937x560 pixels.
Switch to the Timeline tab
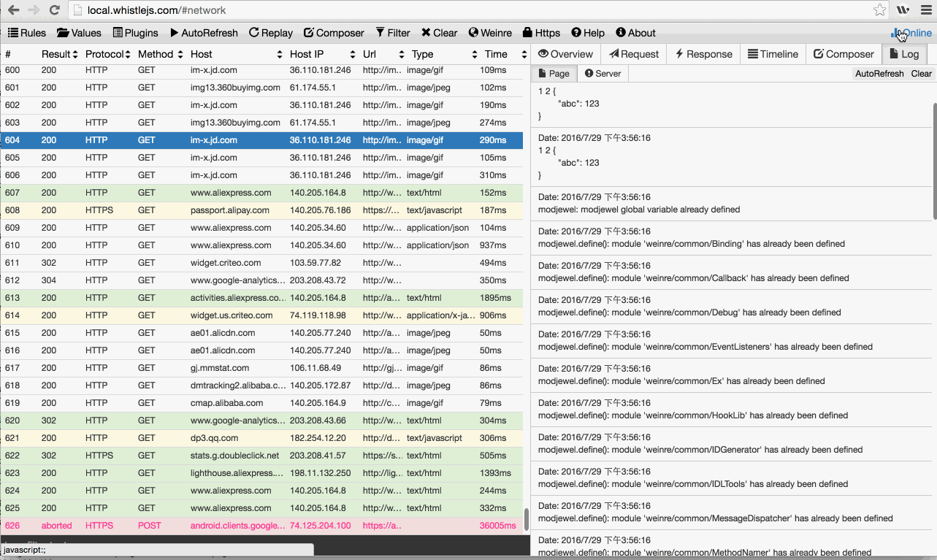773,54
